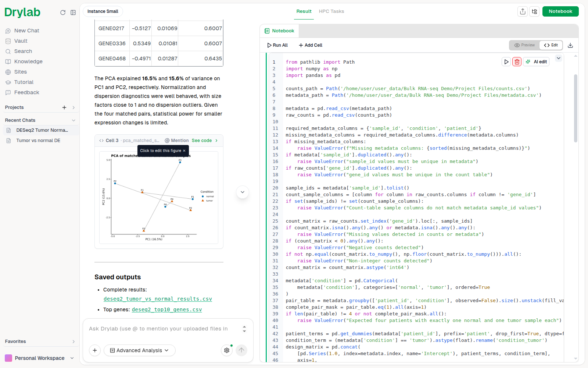Click Add Cell in notebook toolbar
The height and width of the screenshot is (368, 588).
(311, 45)
